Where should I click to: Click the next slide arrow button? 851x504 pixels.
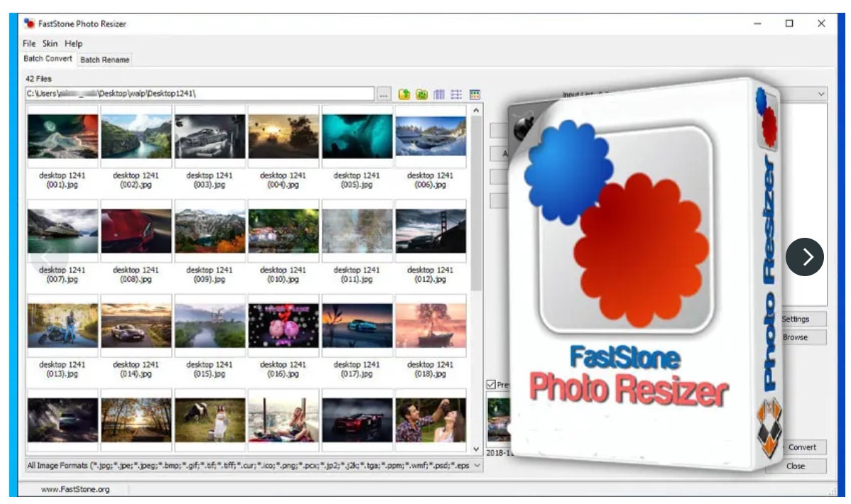pos(804,256)
